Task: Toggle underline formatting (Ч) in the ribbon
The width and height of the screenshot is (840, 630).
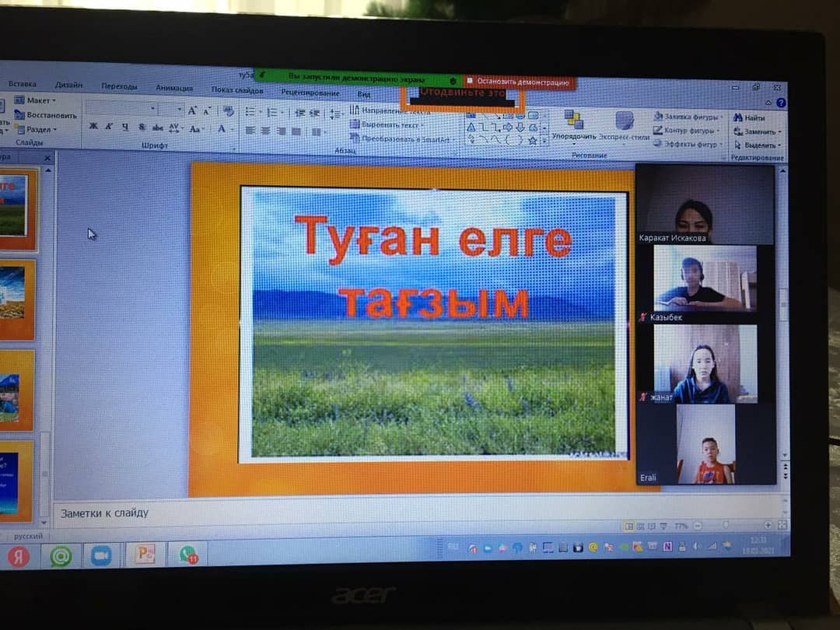Action: [124, 127]
